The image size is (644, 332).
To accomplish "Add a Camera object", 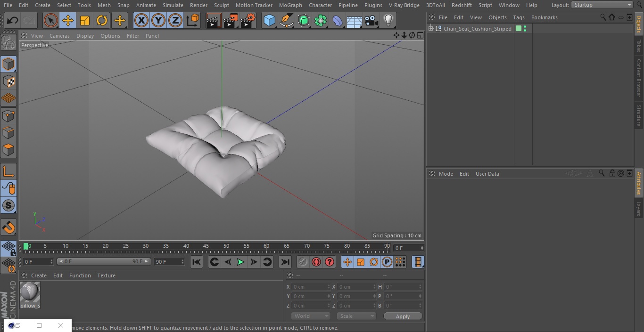I will [371, 20].
